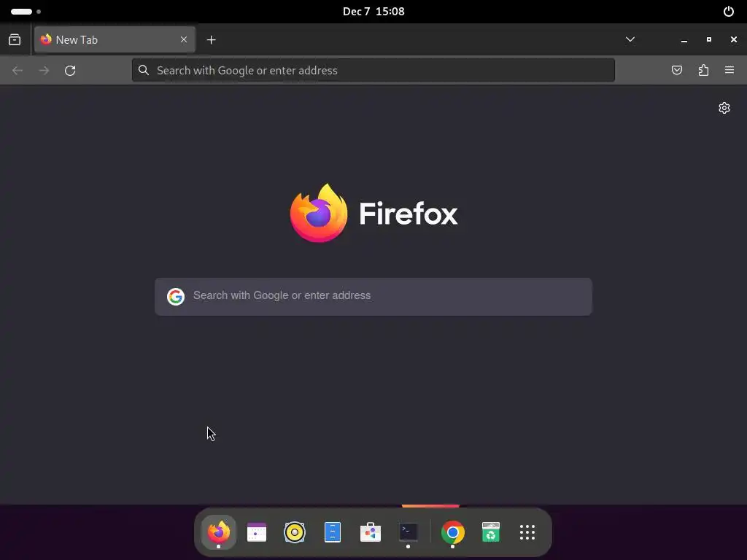Open the blue notes app in dock
Screen dimensions: 747x560
tap(333, 532)
